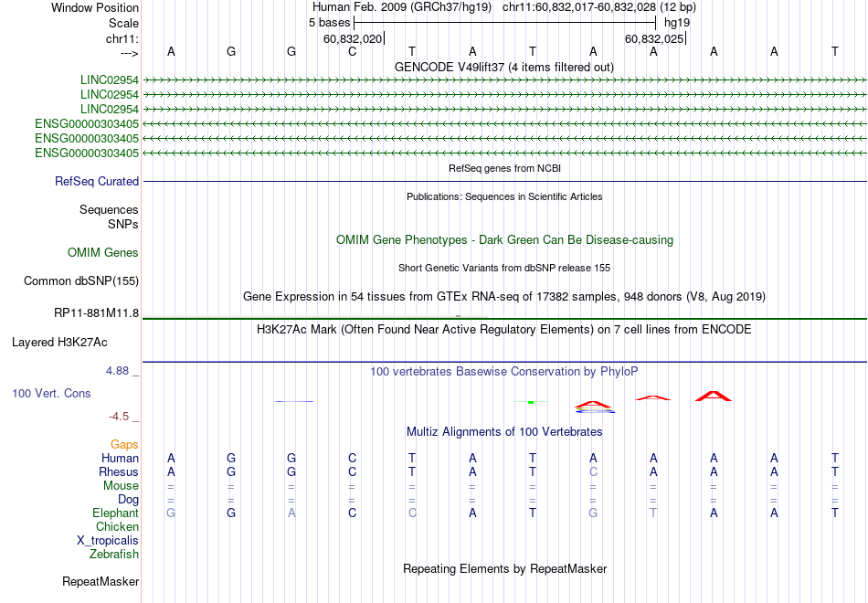Click the Zebrafish alignment species label
868x603 pixels.
point(114,555)
